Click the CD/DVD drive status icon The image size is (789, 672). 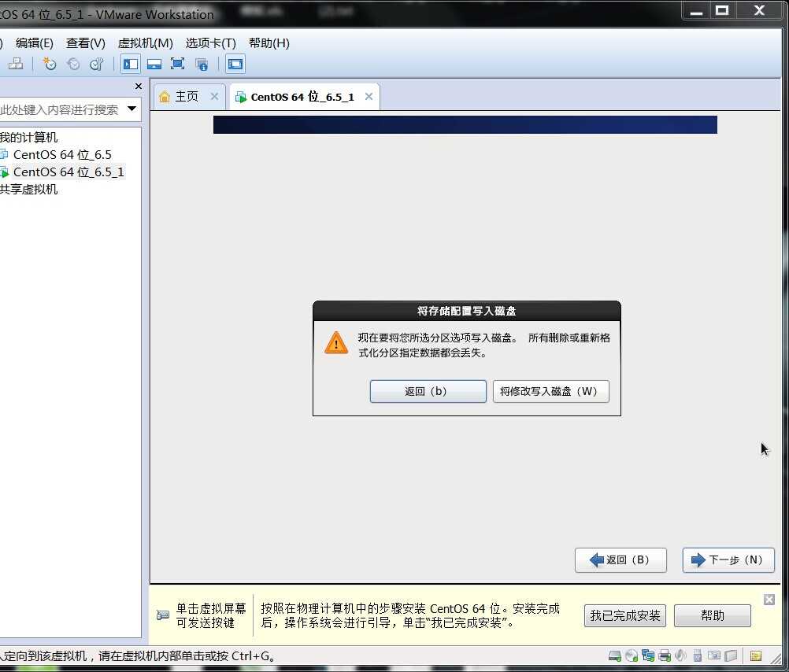[631, 655]
